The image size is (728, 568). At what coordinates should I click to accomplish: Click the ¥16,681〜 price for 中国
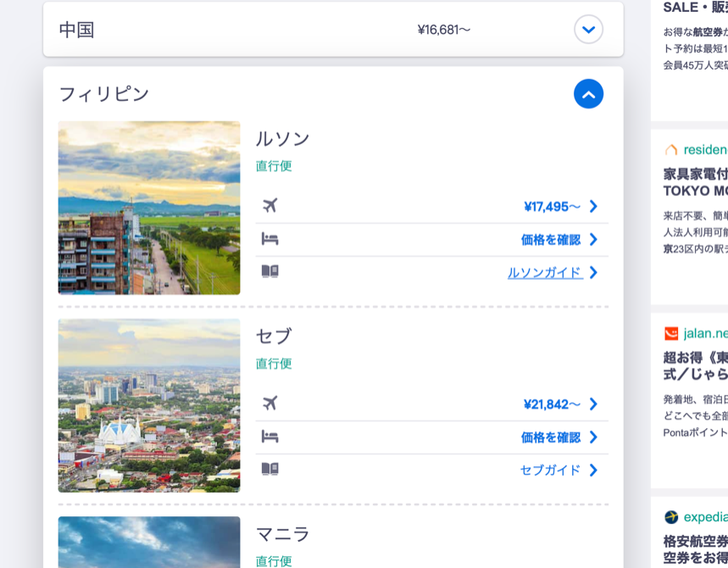click(443, 30)
